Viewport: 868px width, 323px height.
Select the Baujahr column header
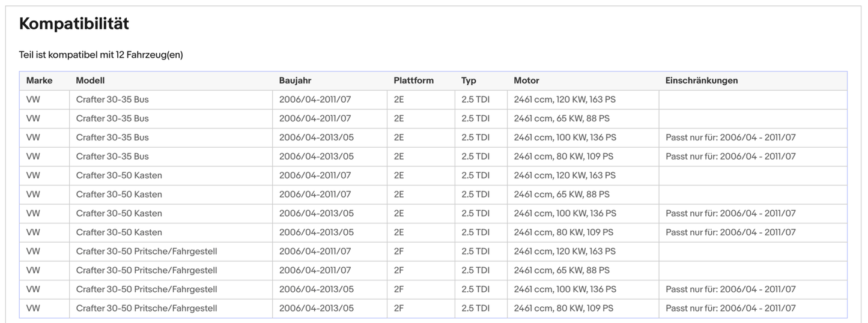[295, 80]
